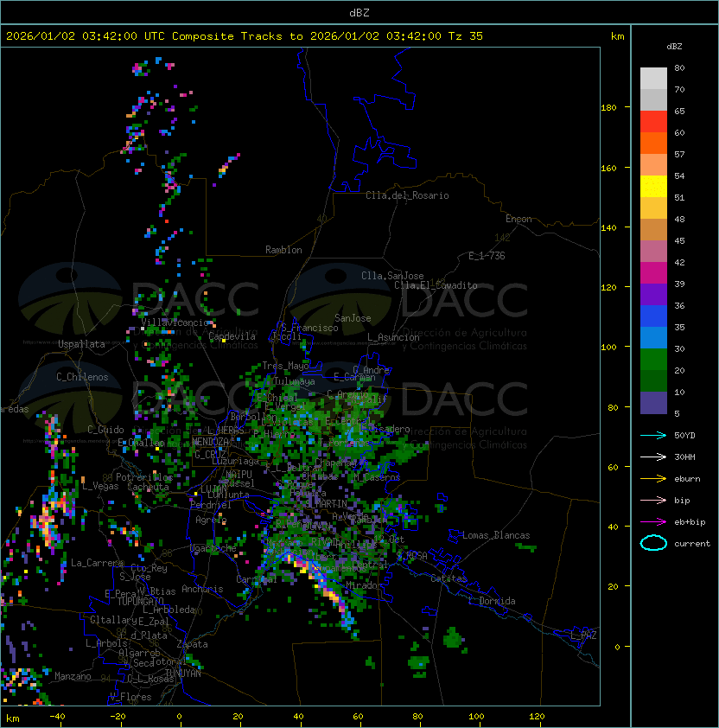This screenshot has height=728, width=719.
Task: Click the 'Catitas' map label
Action: pos(449,579)
